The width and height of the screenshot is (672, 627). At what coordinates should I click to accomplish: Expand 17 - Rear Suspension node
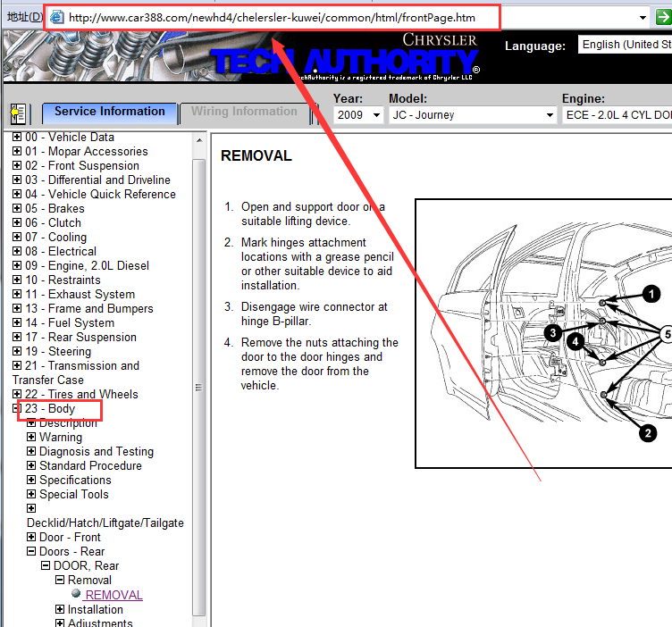[x=17, y=337]
